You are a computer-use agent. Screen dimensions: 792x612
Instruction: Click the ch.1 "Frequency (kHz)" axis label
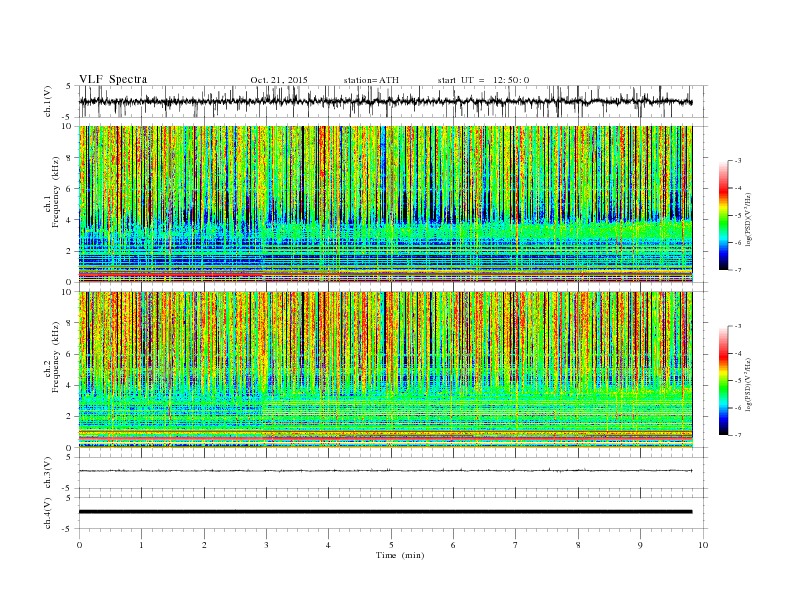[55, 192]
